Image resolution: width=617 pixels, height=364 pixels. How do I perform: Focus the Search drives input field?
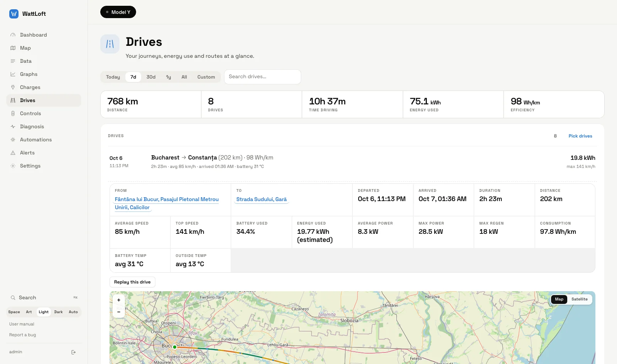[263, 77]
